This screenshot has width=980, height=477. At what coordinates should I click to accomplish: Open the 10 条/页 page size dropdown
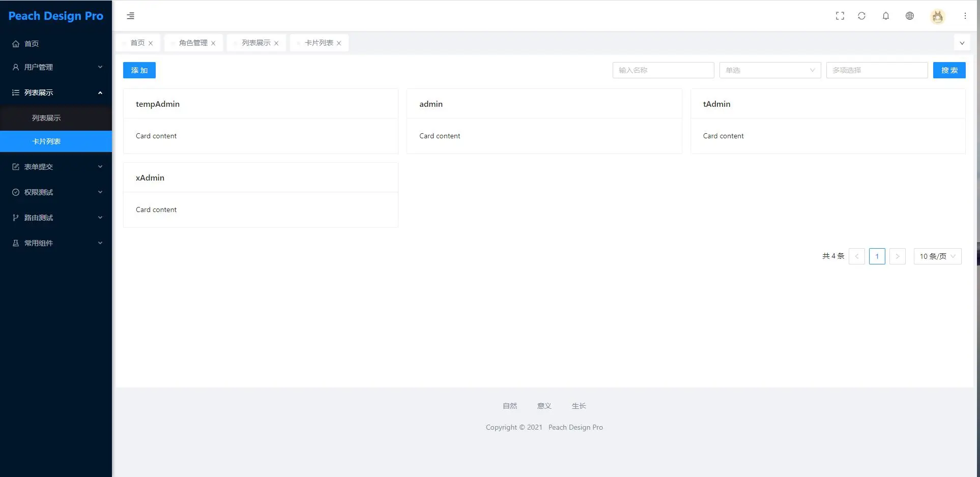937,256
